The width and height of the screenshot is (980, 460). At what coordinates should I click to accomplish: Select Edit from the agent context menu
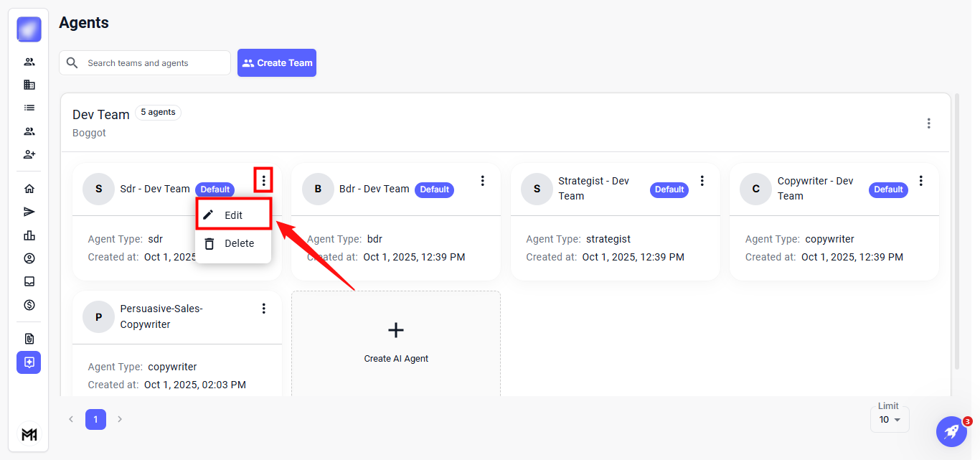[233, 215]
